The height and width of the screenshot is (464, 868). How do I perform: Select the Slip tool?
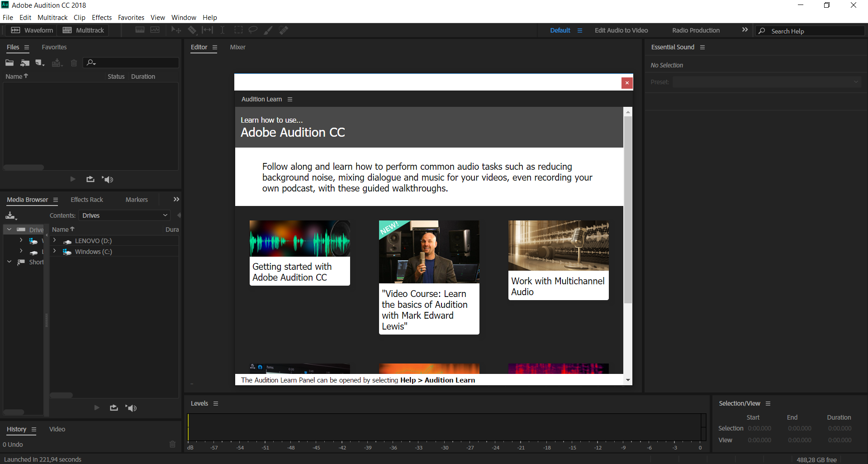(x=207, y=30)
